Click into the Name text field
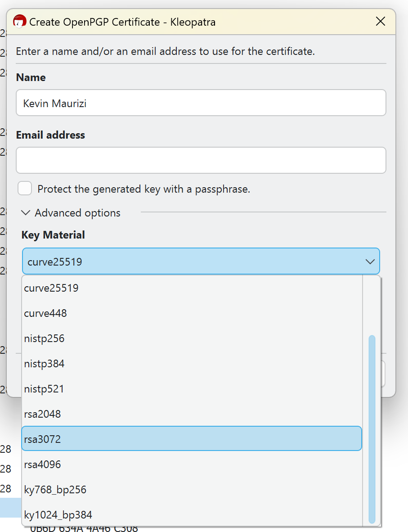Screen dimensions: 408x532 coord(201,103)
